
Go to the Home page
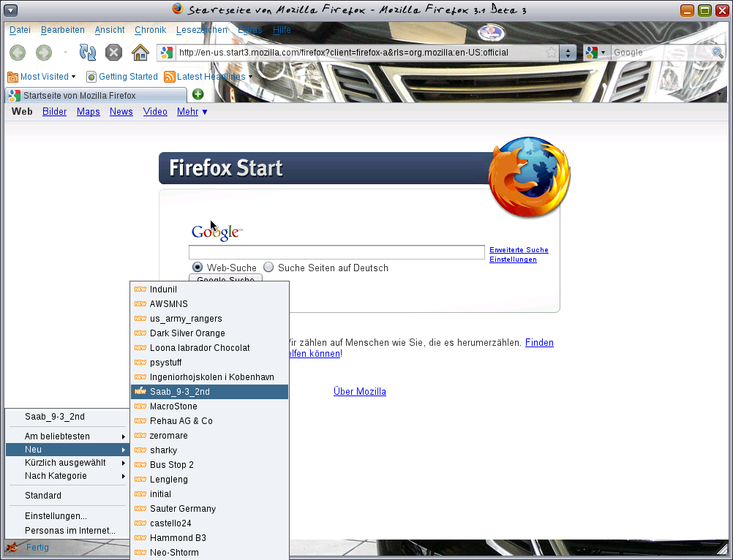click(140, 53)
